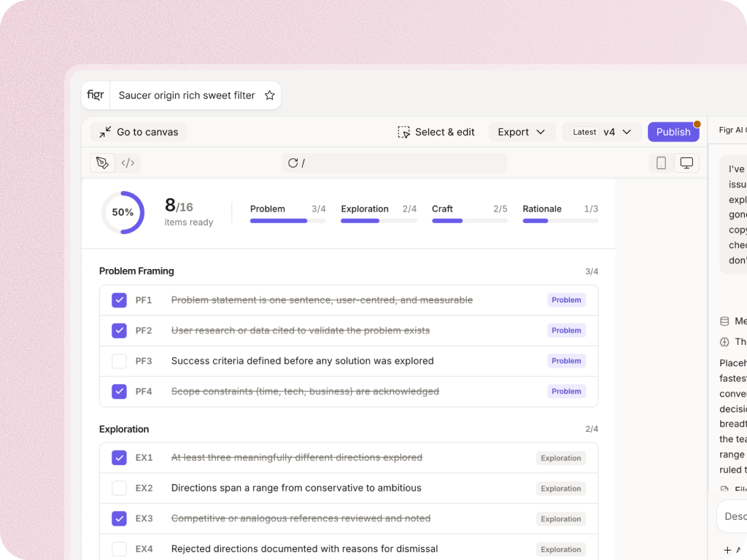Click "Success criteria defined before any solution was explored"
Screen dimensions: 747x560
(x=303, y=361)
